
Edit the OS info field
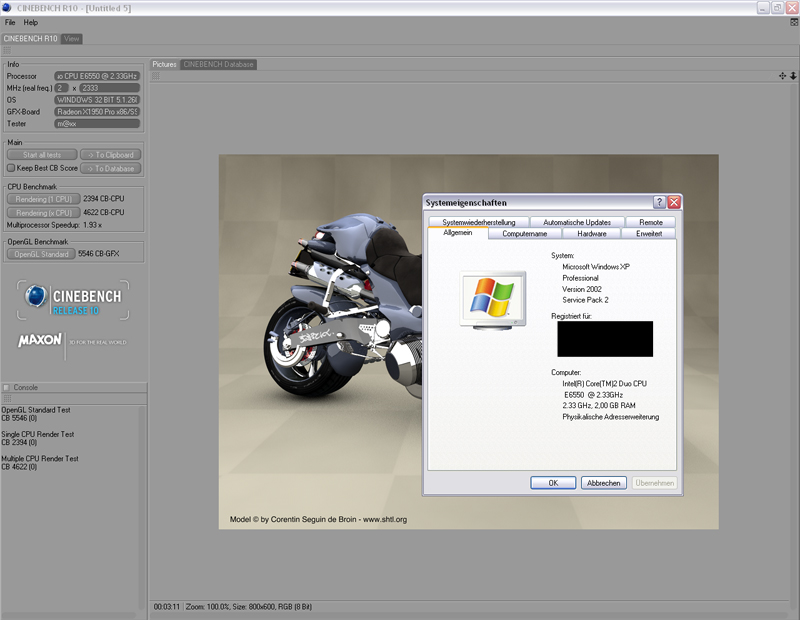(97, 100)
